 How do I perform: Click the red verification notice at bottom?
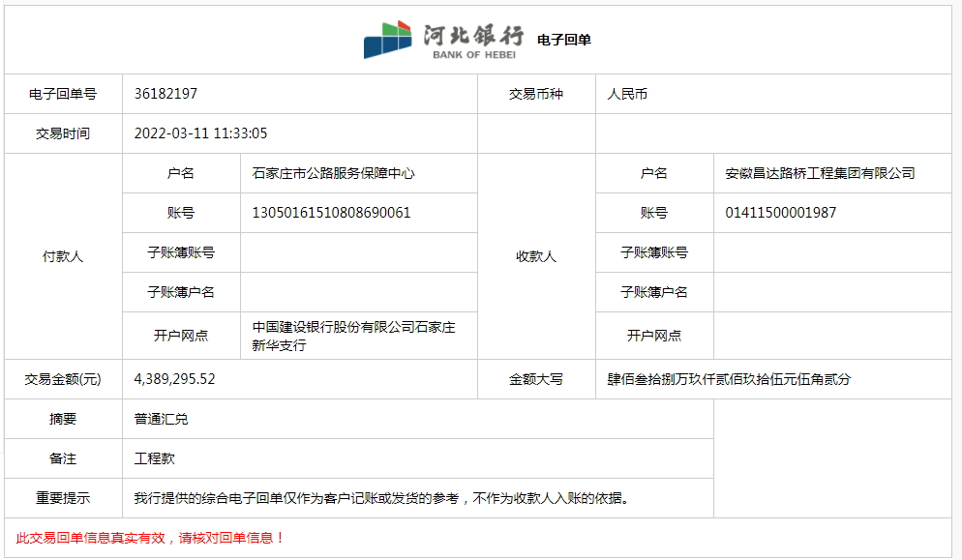[151, 538]
